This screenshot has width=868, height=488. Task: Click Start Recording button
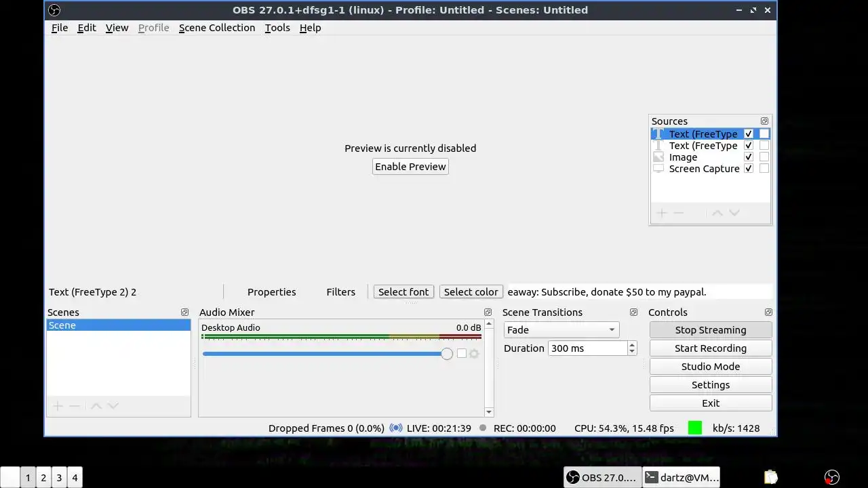tap(711, 348)
